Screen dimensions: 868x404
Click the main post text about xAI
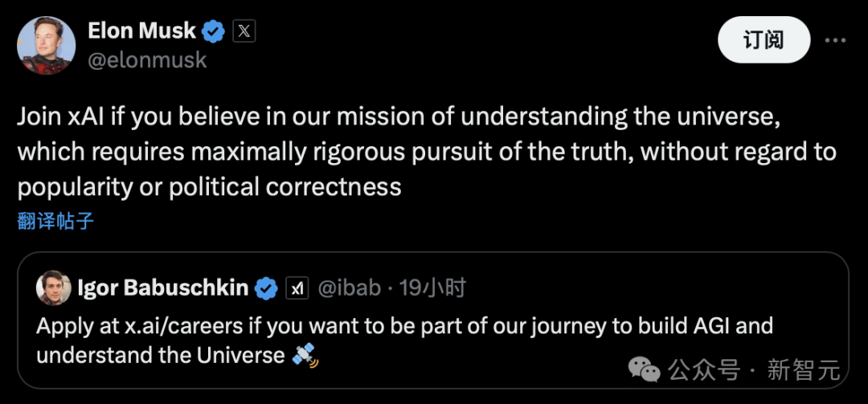(x=426, y=152)
